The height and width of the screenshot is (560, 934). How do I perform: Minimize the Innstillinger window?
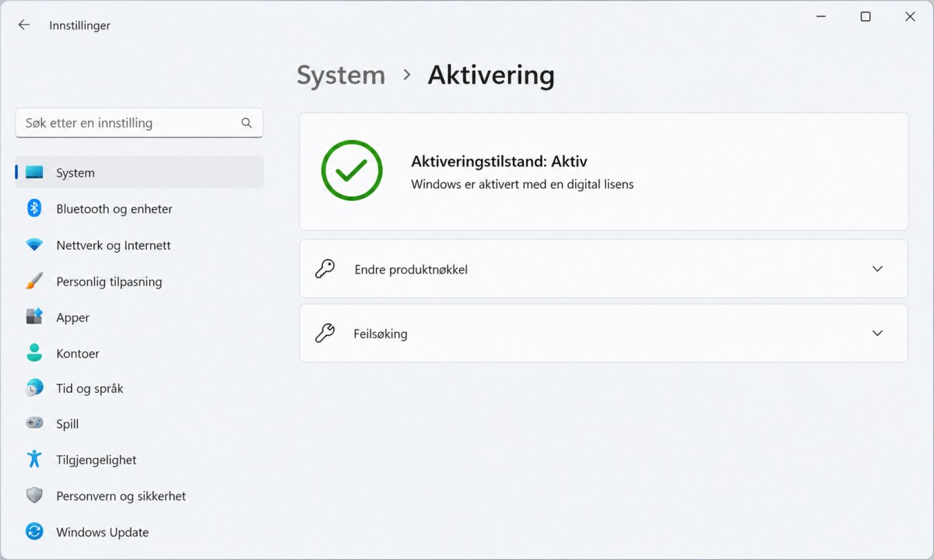click(x=820, y=16)
